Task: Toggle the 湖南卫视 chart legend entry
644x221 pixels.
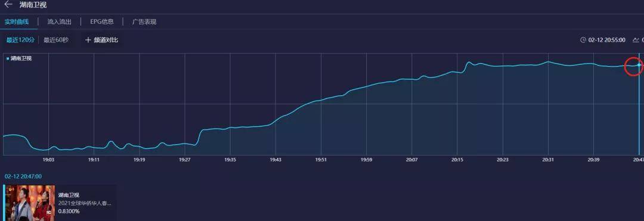Action: pyautogui.click(x=19, y=58)
